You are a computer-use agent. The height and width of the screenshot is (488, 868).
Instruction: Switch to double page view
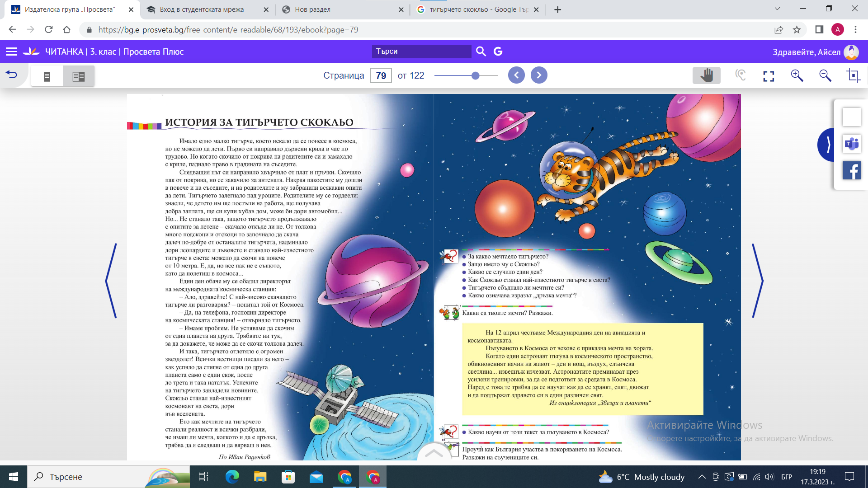point(79,76)
